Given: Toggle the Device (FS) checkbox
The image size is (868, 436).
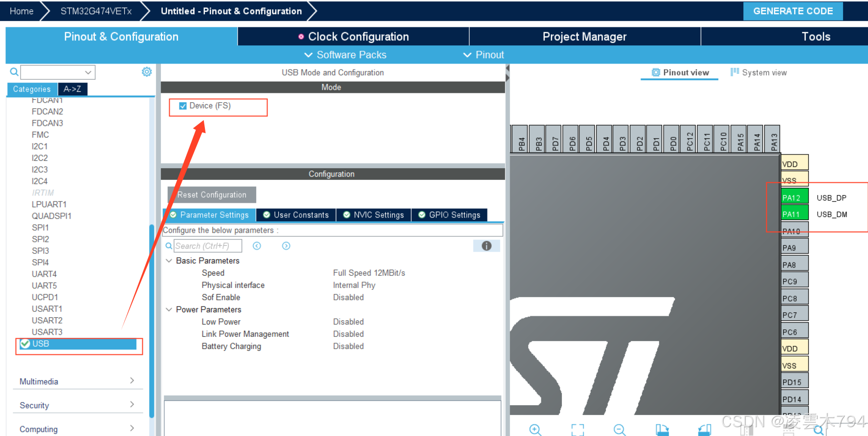Looking at the screenshot, I should (183, 106).
